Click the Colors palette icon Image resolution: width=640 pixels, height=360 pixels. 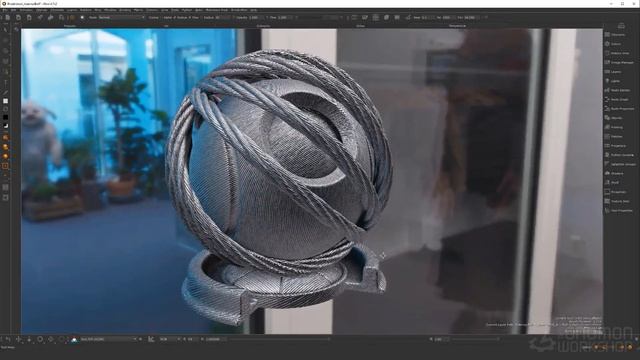[x=607, y=44]
